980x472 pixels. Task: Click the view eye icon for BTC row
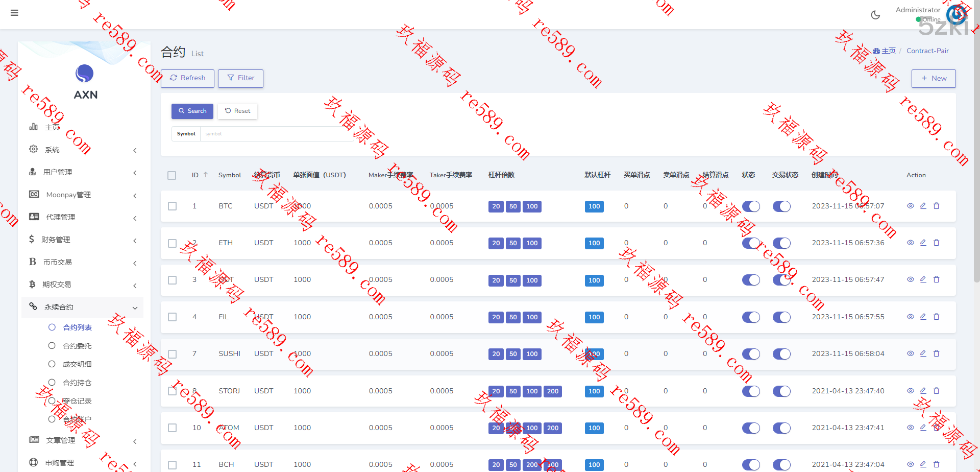pos(910,206)
